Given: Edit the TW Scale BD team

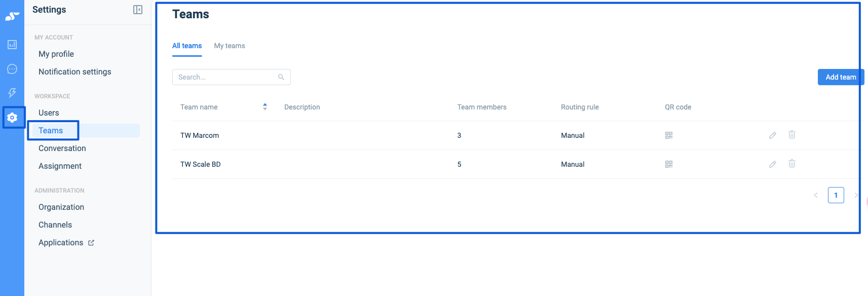Looking at the screenshot, I should (x=773, y=164).
